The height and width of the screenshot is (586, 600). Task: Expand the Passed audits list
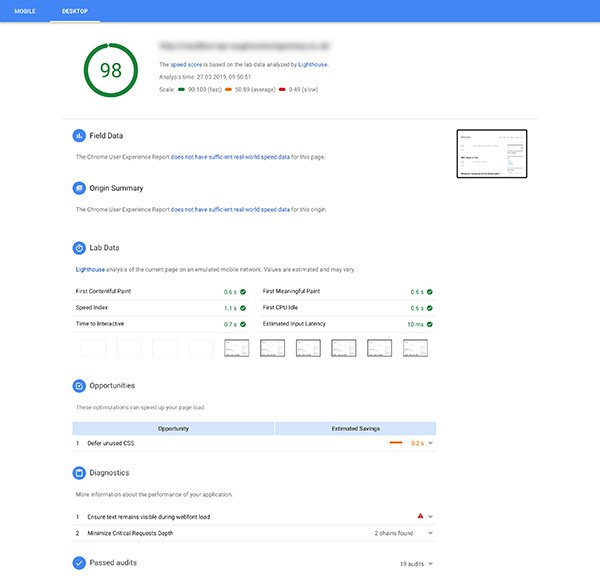point(430,564)
